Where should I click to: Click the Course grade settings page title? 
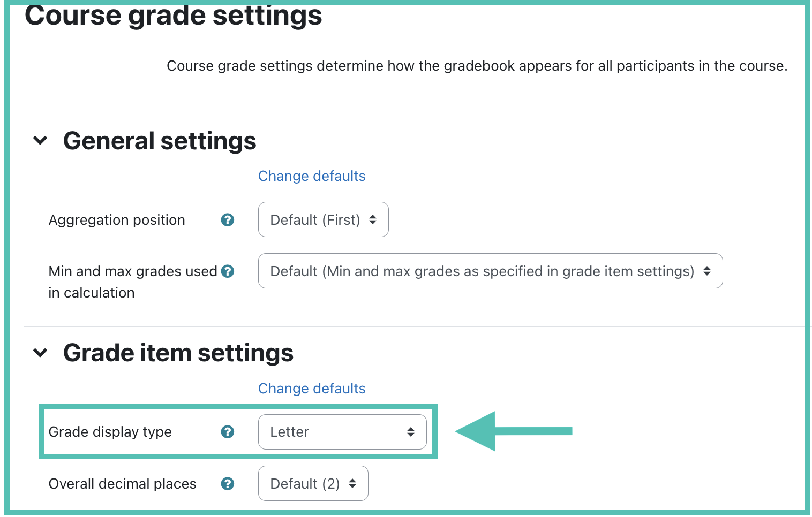click(174, 15)
